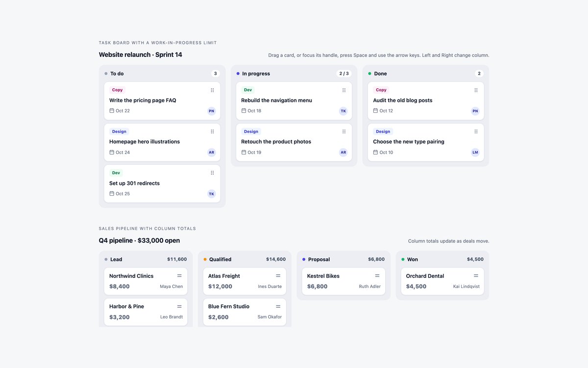The height and width of the screenshot is (368, 588).
Task: Click the $2,600 amount on Blue Fern Studio
Action: click(219, 317)
